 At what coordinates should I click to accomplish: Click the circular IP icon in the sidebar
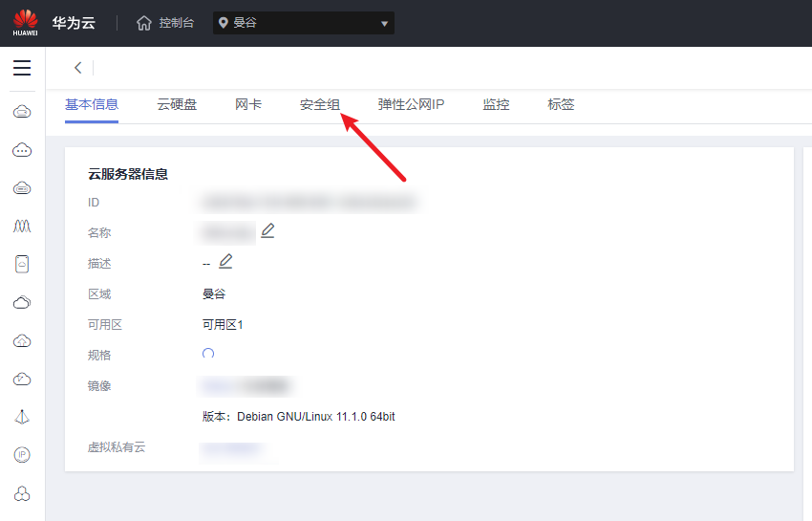(22, 455)
